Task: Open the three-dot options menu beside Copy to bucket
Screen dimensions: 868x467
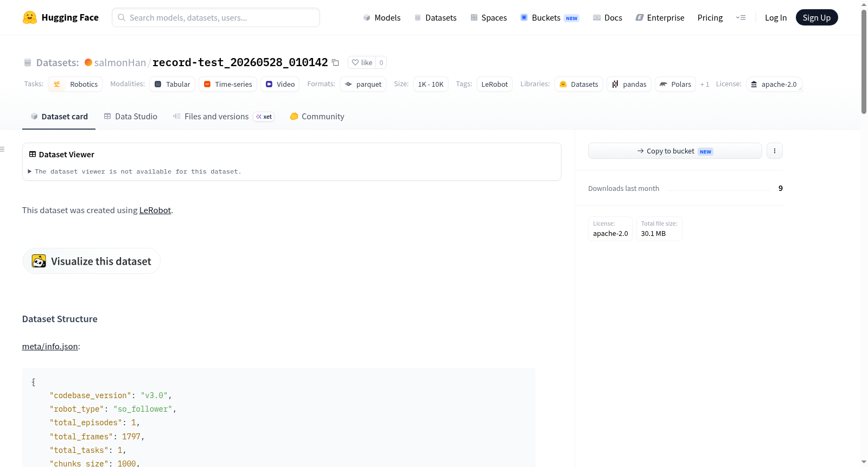Action: pyautogui.click(x=775, y=151)
